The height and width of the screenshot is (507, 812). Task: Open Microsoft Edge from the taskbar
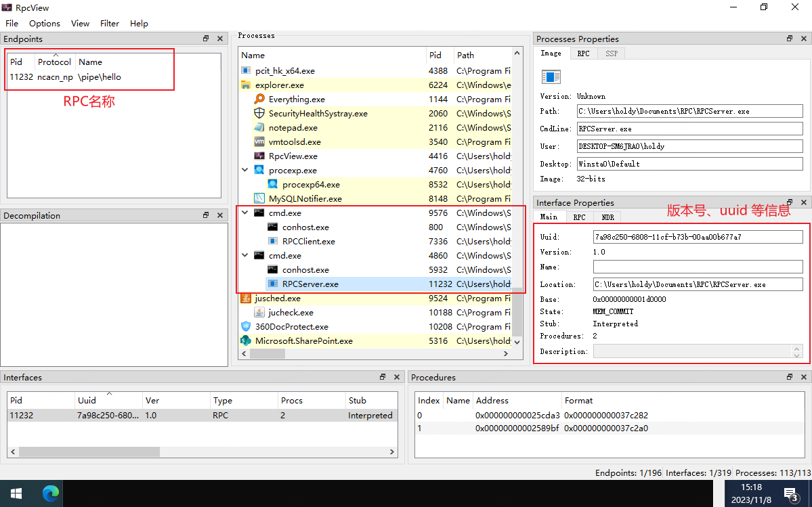[x=51, y=493]
